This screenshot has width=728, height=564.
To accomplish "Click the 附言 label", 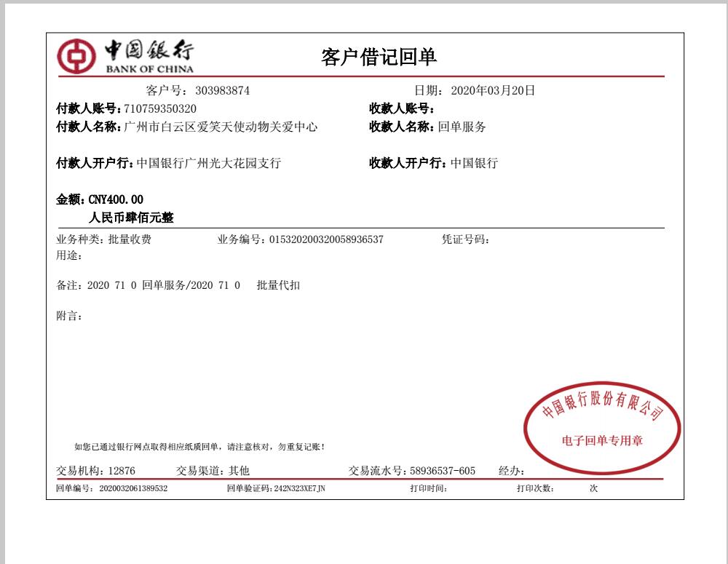I will (x=68, y=316).
